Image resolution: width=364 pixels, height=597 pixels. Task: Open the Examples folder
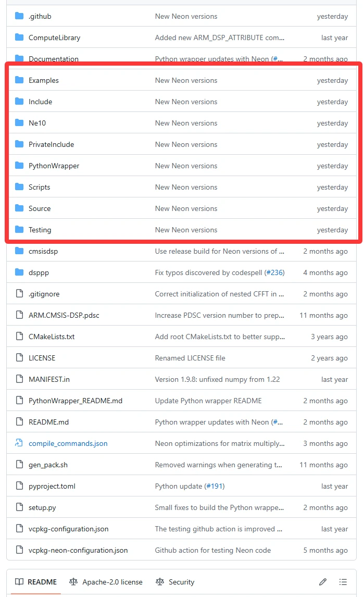tap(44, 80)
